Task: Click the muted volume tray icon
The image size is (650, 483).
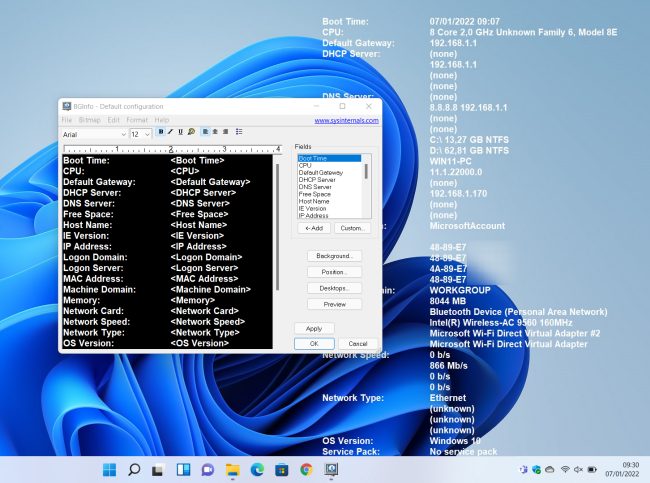Action: coord(578,470)
